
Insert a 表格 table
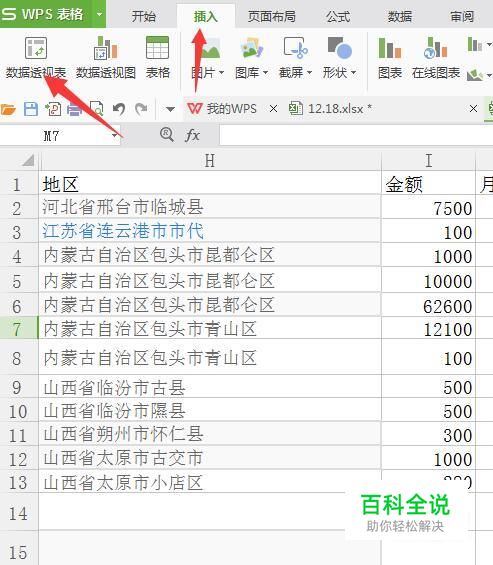tap(157, 58)
